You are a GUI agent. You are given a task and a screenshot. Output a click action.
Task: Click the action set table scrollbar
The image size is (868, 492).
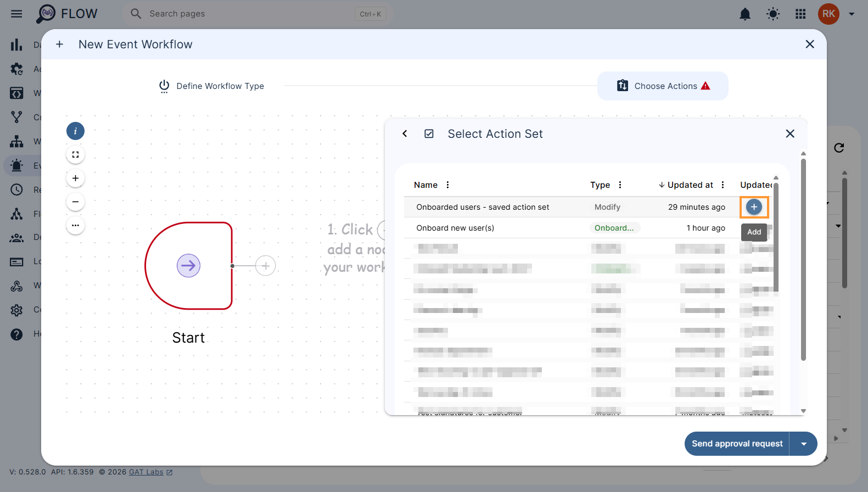(x=776, y=236)
